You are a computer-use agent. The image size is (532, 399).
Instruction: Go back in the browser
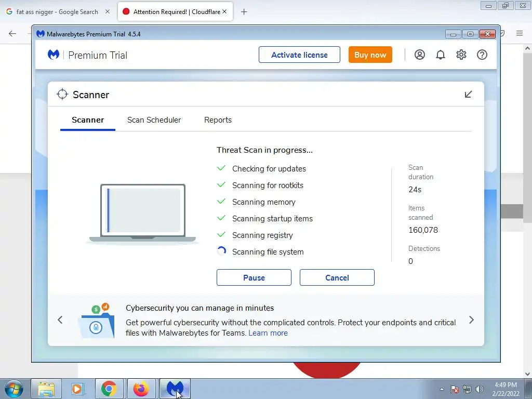[12, 33]
